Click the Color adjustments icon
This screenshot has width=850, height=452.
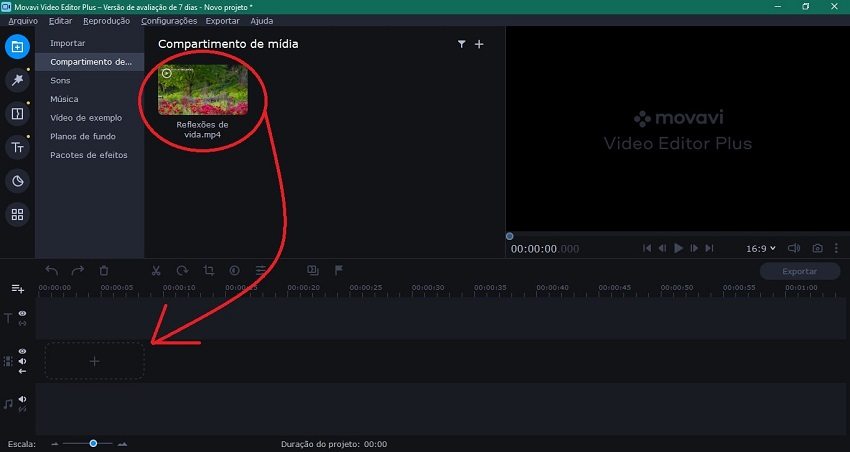point(235,270)
